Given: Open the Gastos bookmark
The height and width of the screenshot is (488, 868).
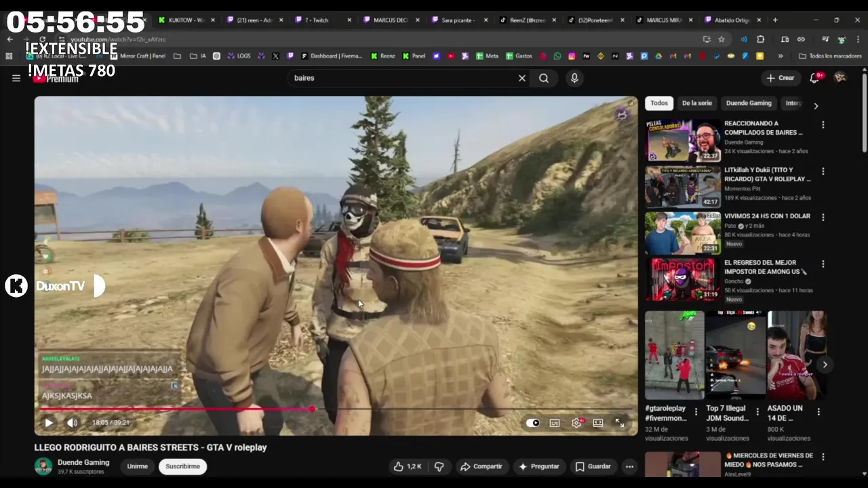Looking at the screenshot, I should (x=519, y=56).
